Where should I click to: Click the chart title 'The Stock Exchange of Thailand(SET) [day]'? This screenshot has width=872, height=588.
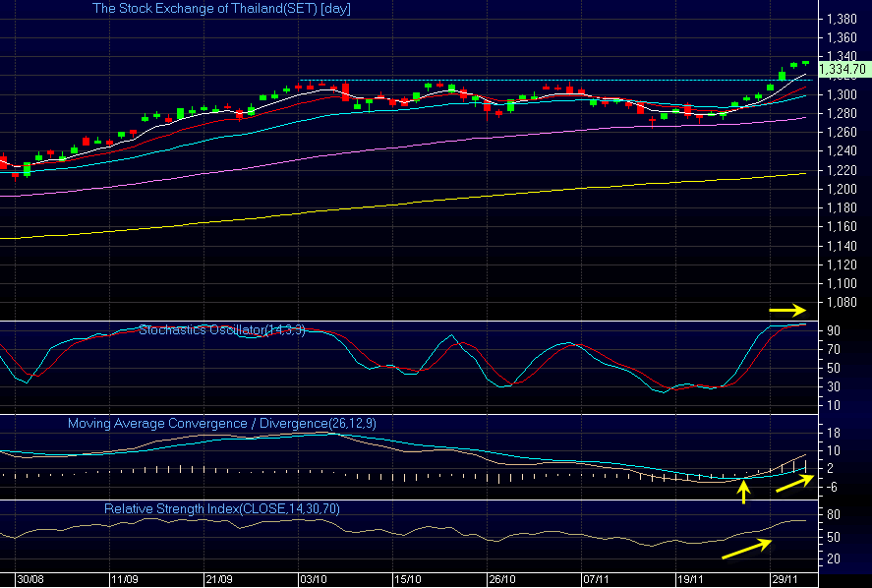coord(221,9)
